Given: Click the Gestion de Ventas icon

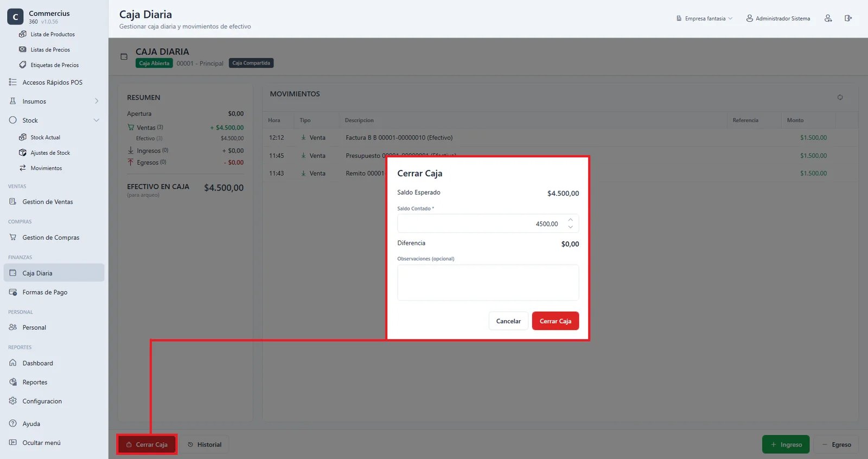Looking at the screenshot, I should (12, 201).
